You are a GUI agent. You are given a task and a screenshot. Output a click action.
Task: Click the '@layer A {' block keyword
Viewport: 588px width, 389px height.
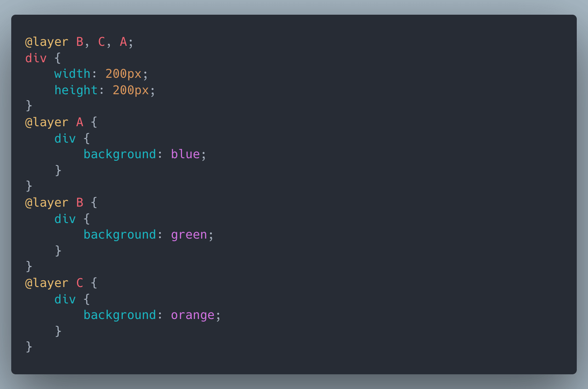click(46, 123)
